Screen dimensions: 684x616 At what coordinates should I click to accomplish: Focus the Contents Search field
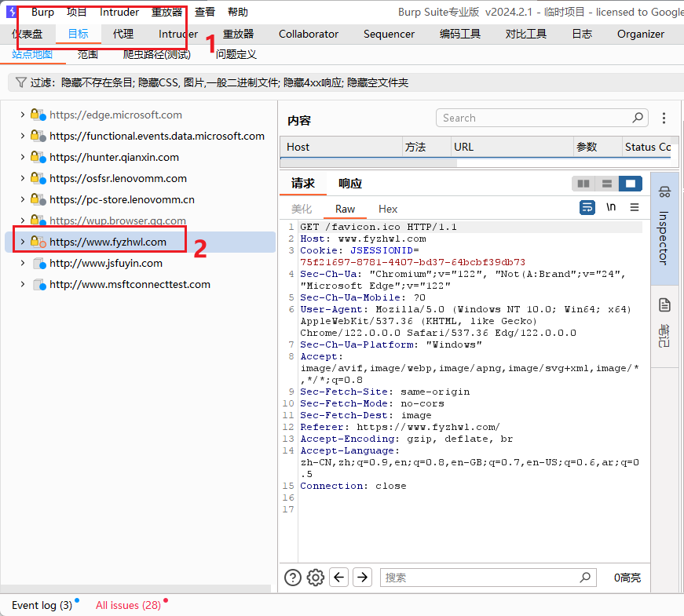click(x=542, y=118)
